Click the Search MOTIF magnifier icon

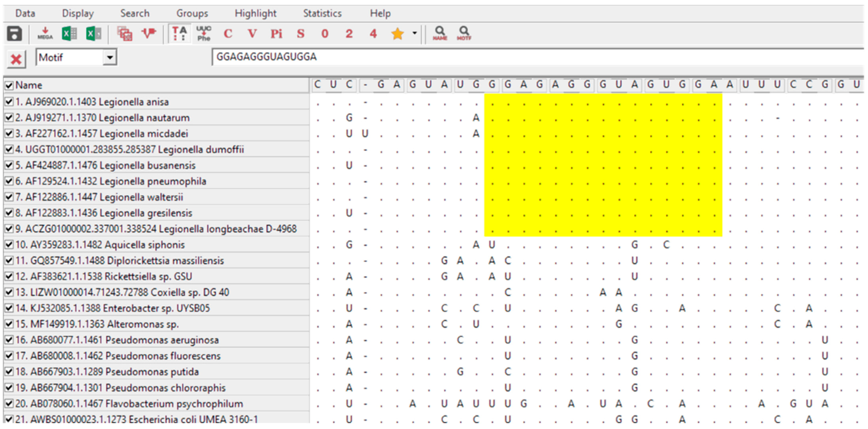(x=464, y=34)
